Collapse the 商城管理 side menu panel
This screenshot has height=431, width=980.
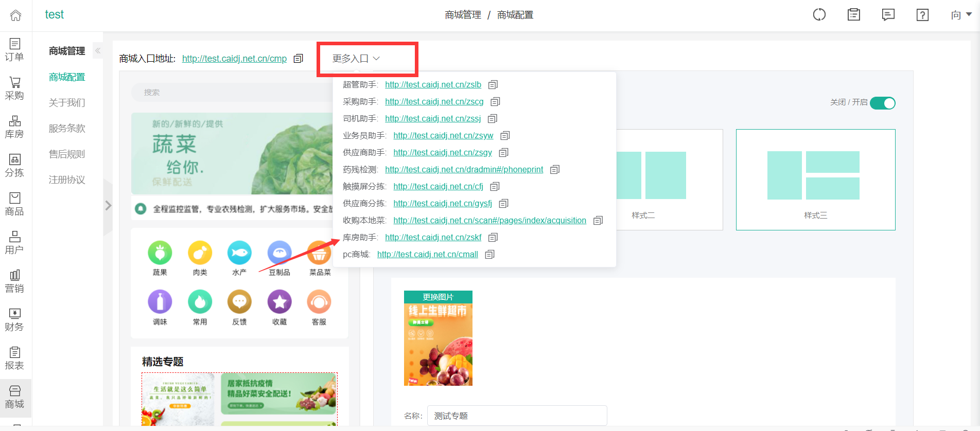coord(98,50)
